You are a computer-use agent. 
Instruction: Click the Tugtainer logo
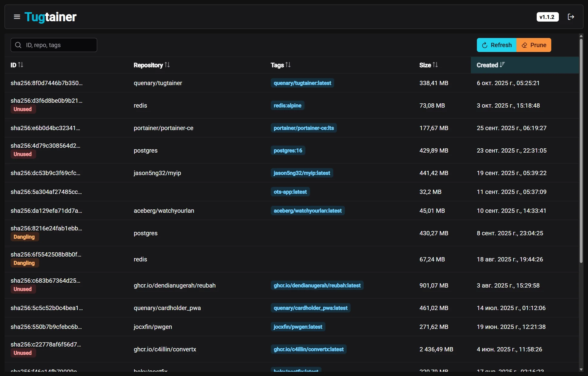coord(50,17)
